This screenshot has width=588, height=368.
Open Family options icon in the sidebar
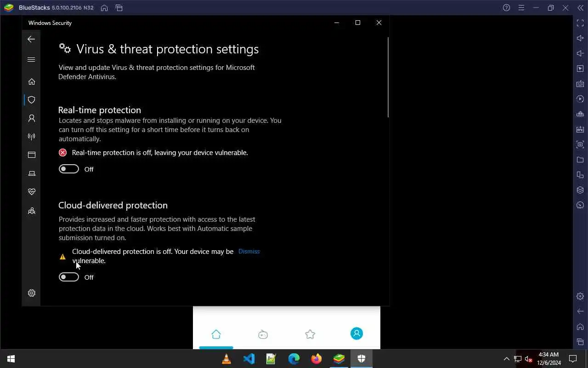(x=32, y=211)
